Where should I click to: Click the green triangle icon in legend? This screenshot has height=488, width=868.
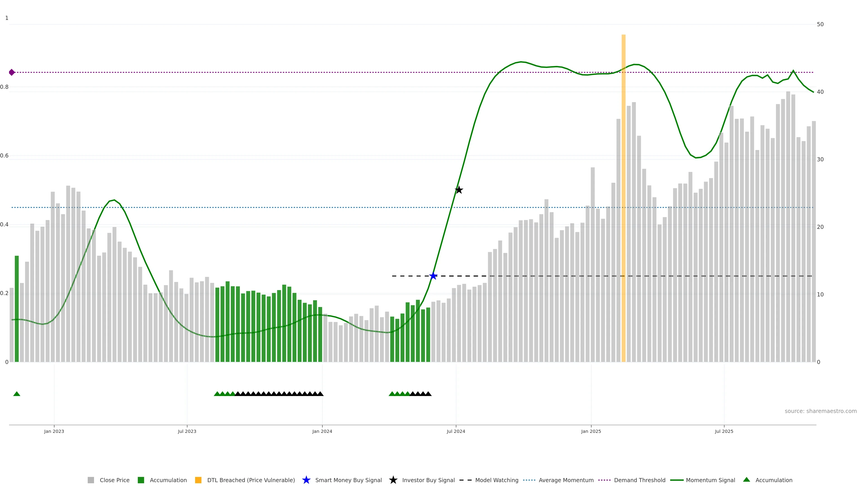[x=746, y=480]
